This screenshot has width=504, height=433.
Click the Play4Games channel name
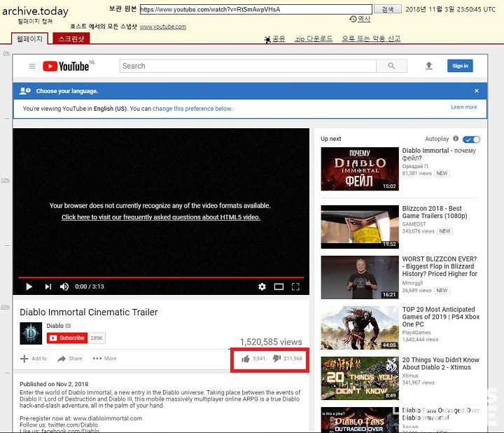416,333
